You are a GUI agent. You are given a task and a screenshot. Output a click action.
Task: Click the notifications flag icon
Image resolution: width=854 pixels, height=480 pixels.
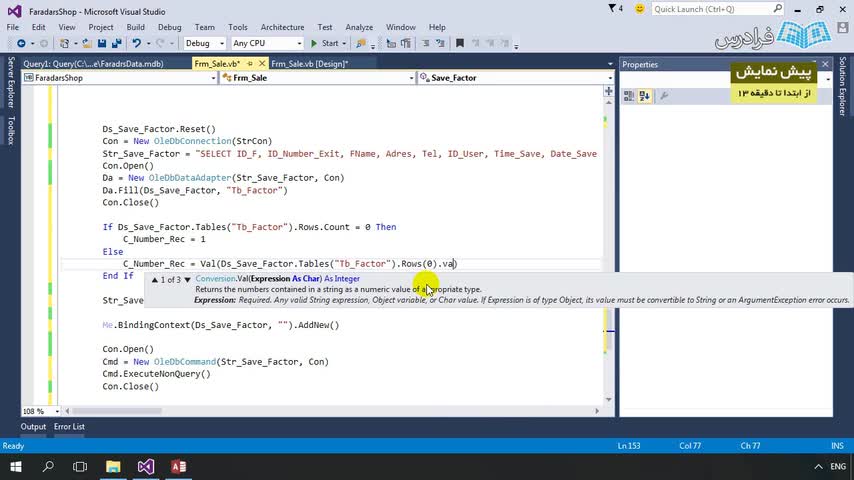[x=614, y=9]
